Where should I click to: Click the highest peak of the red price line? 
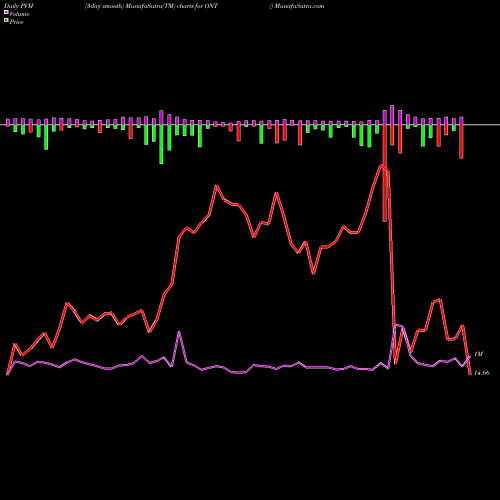pos(381,165)
